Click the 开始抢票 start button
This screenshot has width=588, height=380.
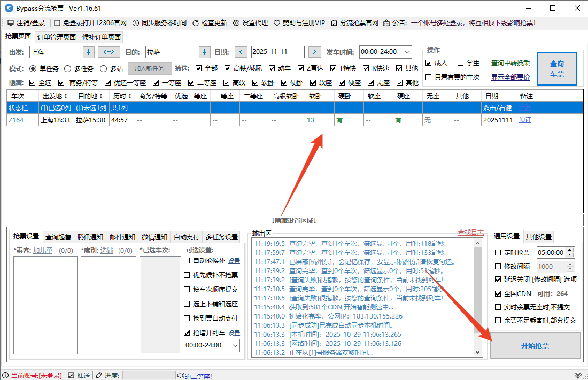pos(535,346)
